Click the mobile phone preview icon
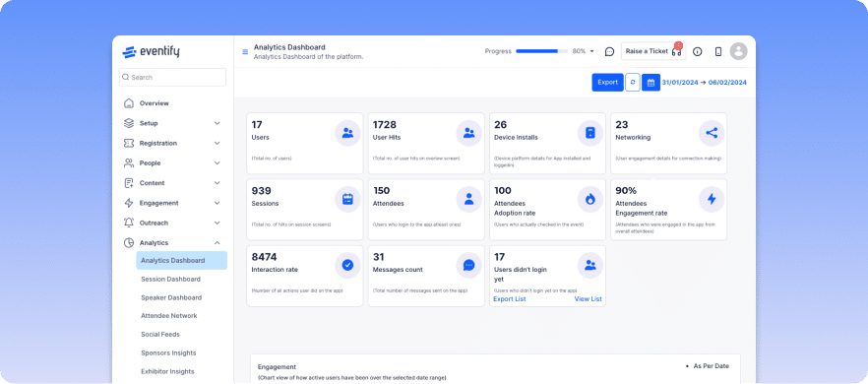Viewport: 868px width, 384px height. click(x=718, y=51)
